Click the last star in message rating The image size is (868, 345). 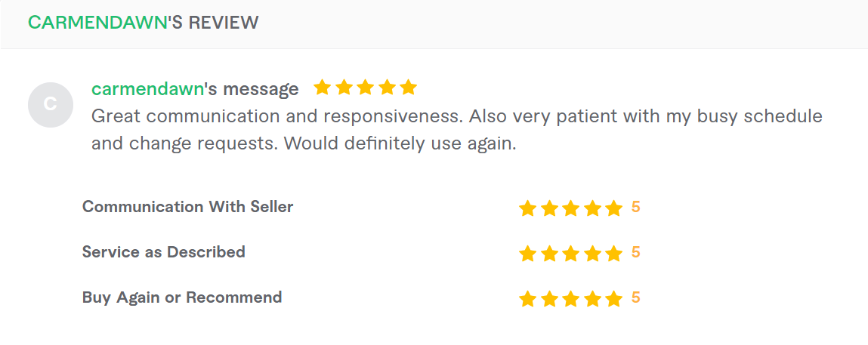click(x=408, y=88)
